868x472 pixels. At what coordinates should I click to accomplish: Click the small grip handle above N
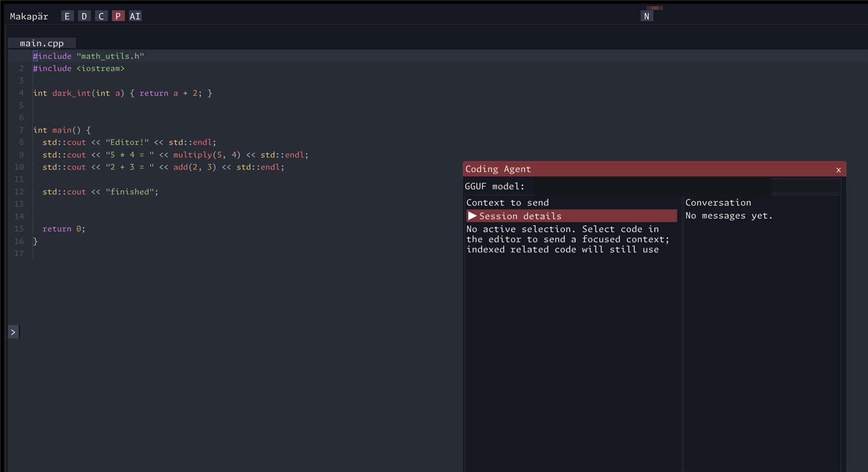pyautogui.click(x=655, y=8)
